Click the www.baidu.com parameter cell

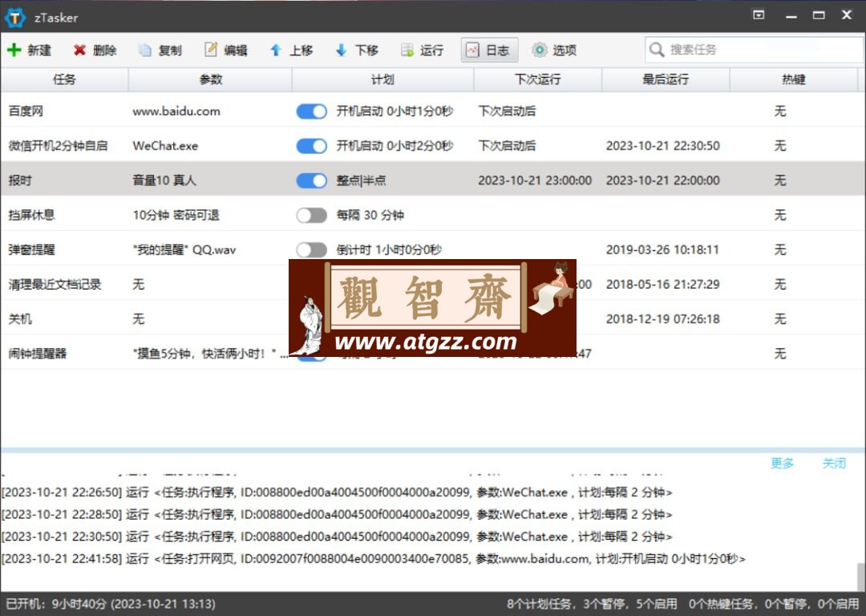click(176, 111)
